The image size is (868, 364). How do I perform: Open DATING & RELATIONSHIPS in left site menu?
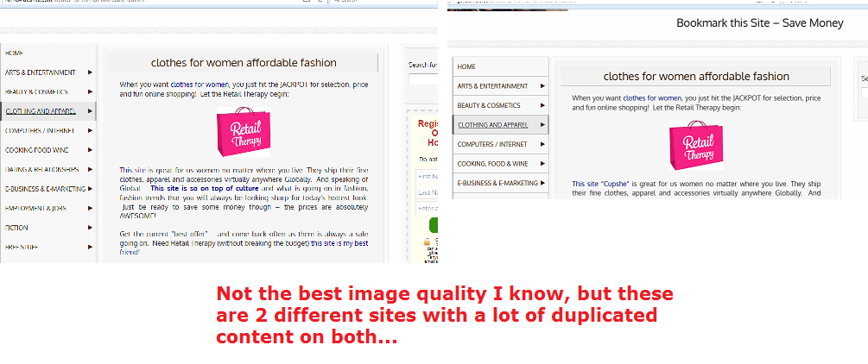click(x=42, y=170)
